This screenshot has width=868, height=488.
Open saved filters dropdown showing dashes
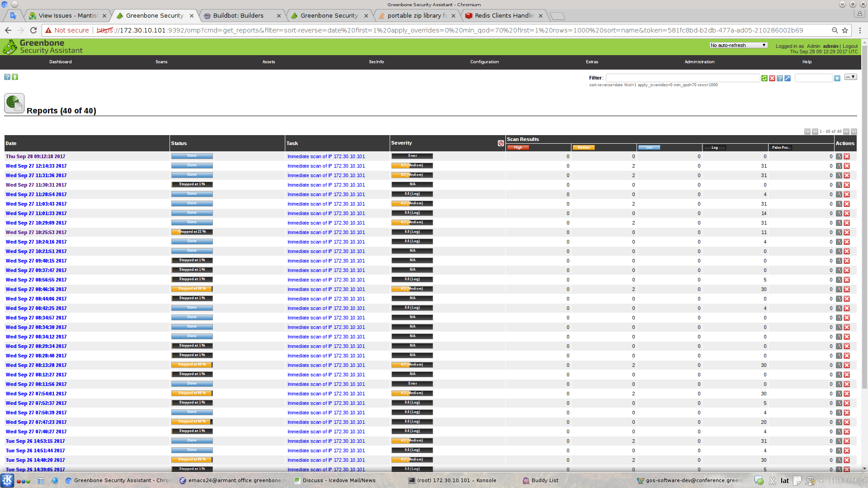tap(850, 77)
